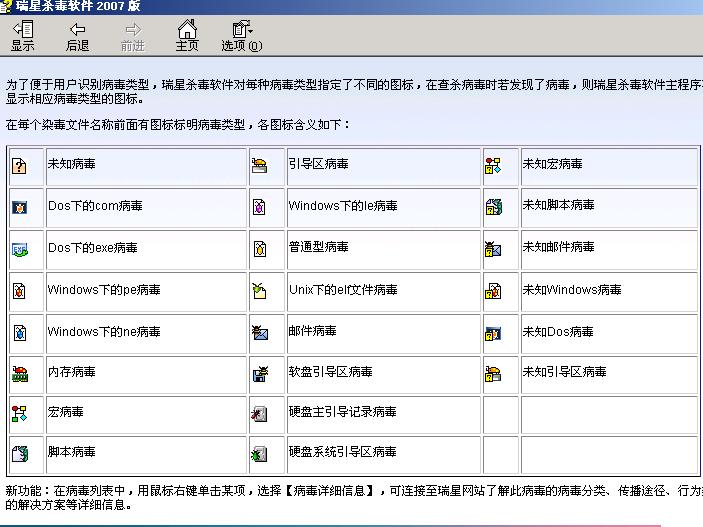Select the text Windows下的pe病毒
The width and height of the screenshot is (703, 527).
click(x=104, y=289)
